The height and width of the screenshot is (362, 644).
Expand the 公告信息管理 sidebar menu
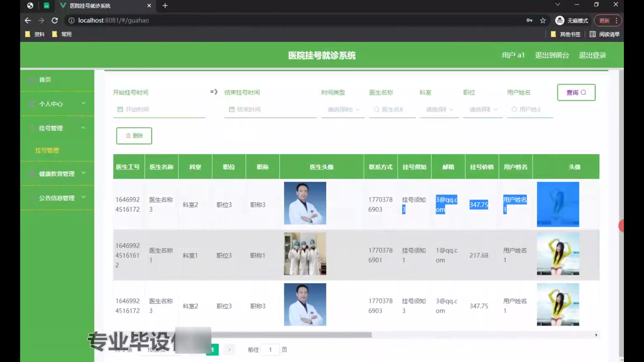[57, 198]
